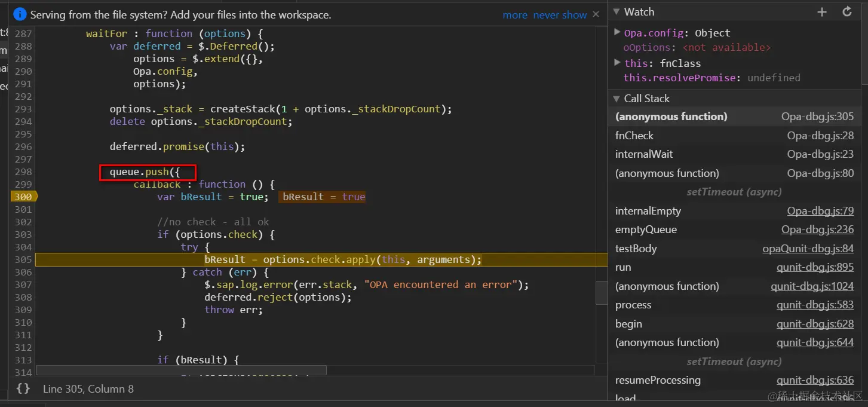Screen dimensions: 868x407
Task: Select anonymous function frame at Opa-dbg.js:80
Action: click(735, 173)
